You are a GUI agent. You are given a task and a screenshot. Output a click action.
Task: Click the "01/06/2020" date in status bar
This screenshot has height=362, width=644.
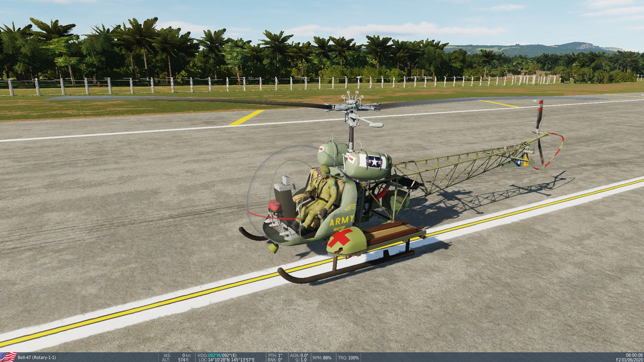pyautogui.click(x=633, y=359)
